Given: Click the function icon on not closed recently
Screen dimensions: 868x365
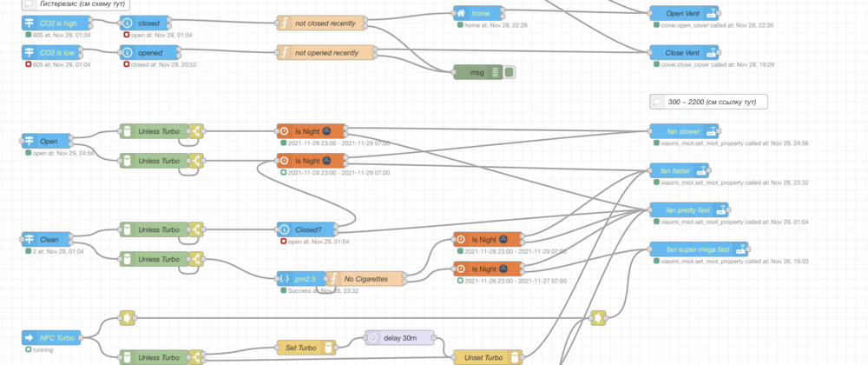Looking at the screenshot, I should coord(284,23).
